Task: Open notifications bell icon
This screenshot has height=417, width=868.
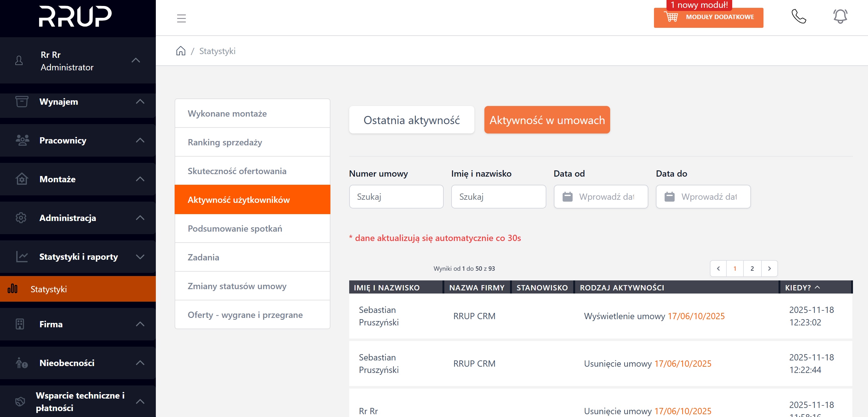Action: 840,16
